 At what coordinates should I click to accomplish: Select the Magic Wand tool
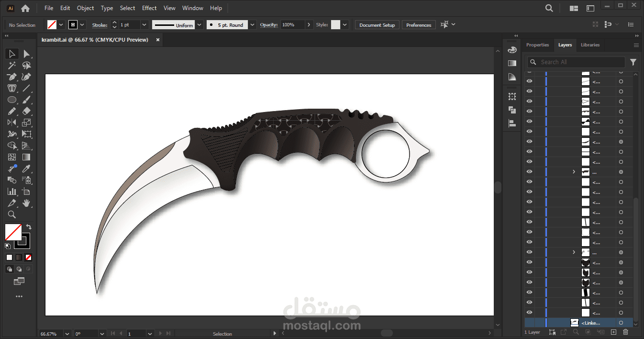[12, 66]
